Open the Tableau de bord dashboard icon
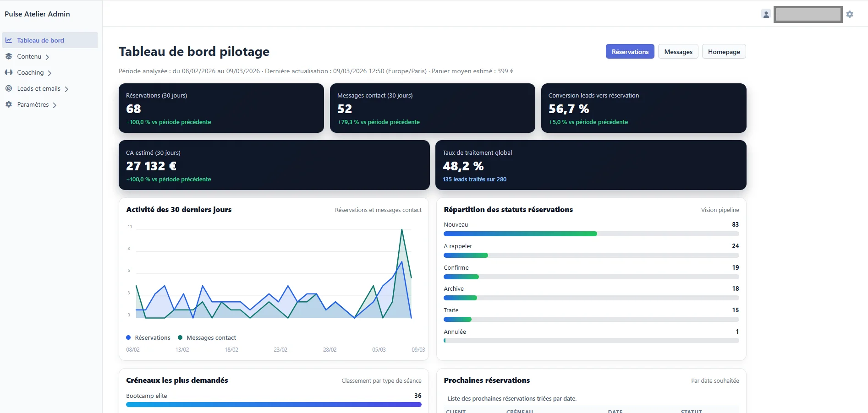 (9, 40)
